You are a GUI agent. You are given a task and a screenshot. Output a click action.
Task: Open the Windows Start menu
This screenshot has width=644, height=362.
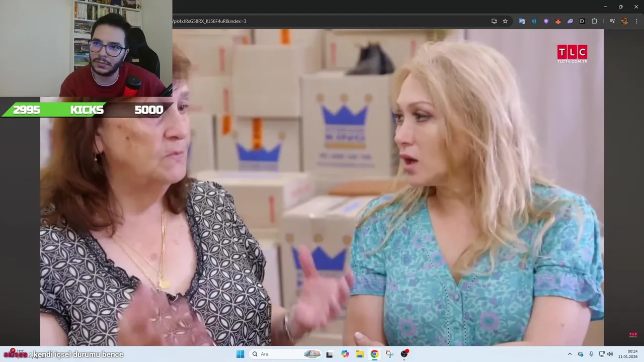tap(240, 354)
